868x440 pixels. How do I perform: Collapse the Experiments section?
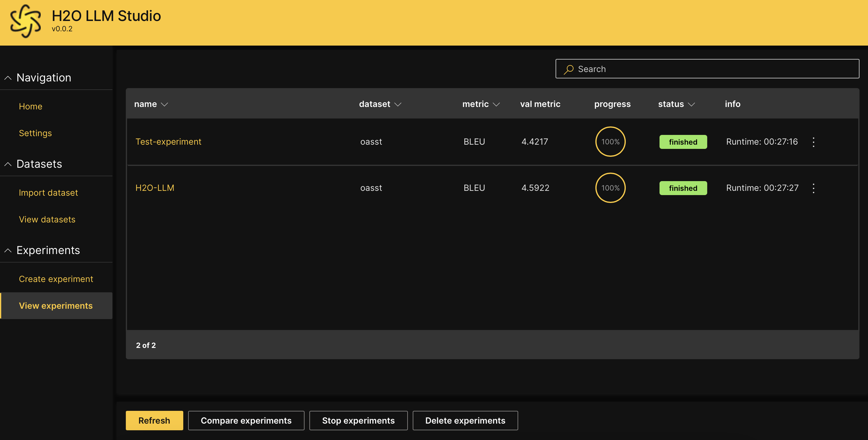(x=8, y=250)
